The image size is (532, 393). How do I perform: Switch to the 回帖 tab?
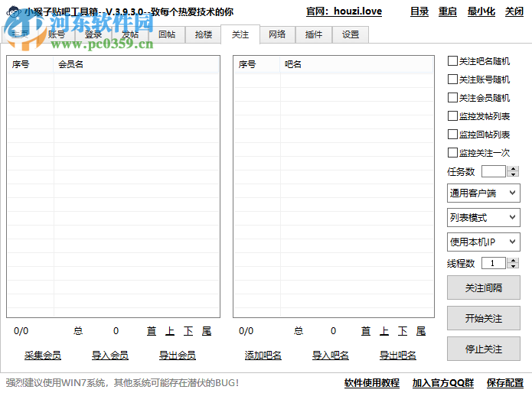pyautogui.click(x=167, y=34)
